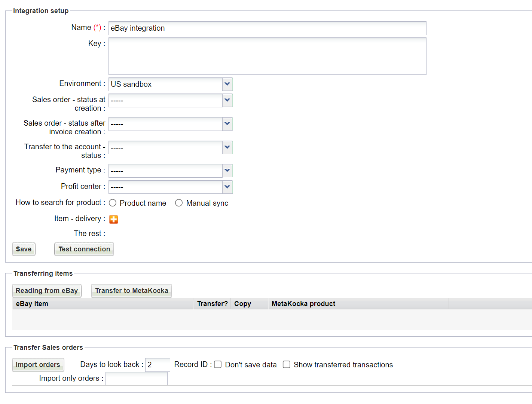Click the Save button

[x=24, y=249]
